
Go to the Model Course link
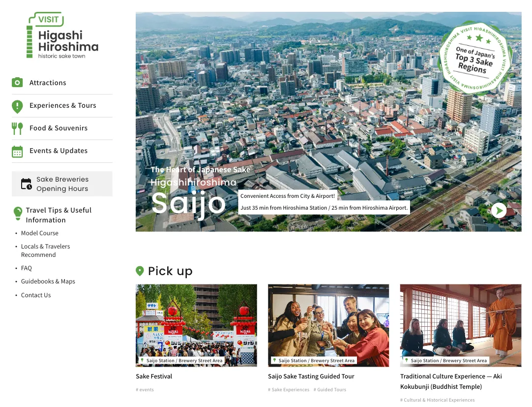[x=39, y=233]
